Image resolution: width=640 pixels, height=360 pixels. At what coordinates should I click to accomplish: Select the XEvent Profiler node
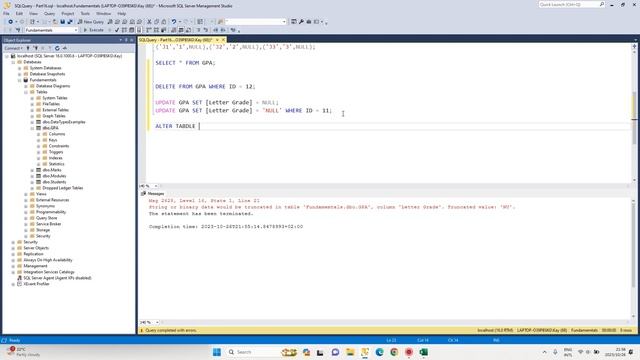coord(36,284)
